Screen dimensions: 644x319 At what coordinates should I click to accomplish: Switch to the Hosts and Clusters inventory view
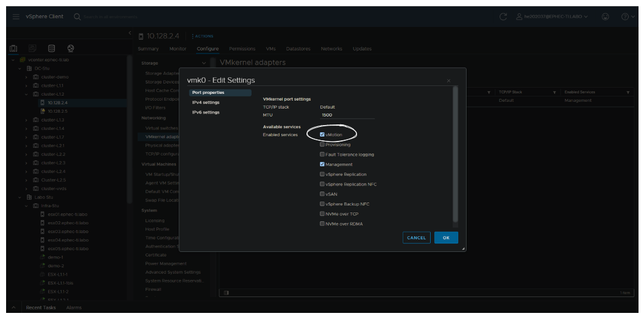pyautogui.click(x=13, y=49)
